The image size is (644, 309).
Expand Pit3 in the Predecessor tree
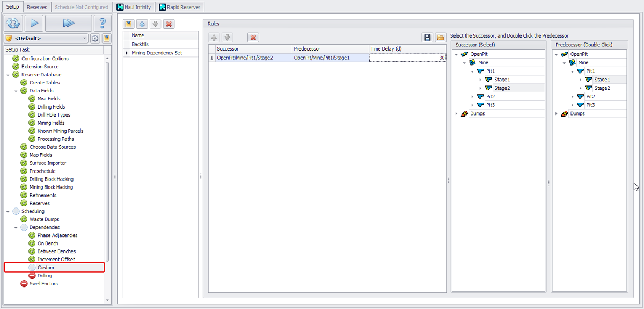(573, 105)
